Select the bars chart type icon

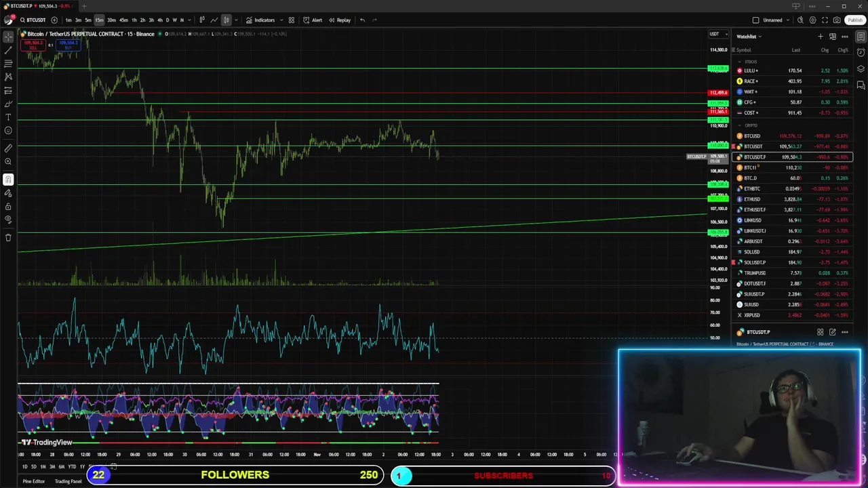coord(202,20)
